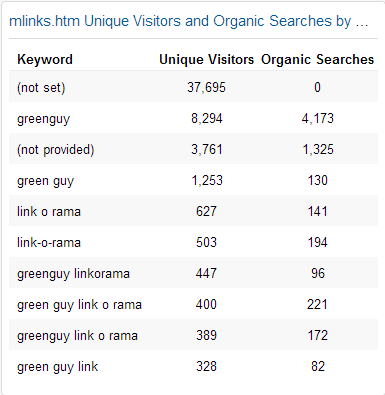Select the link o rama keyword
Image resolution: width=385 pixels, height=395 pixels.
point(49,212)
